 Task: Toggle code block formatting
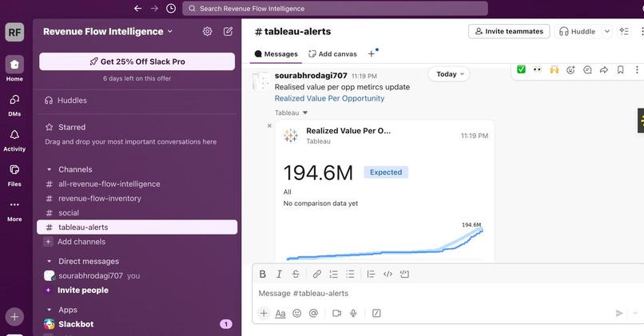(x=404, y=274)
